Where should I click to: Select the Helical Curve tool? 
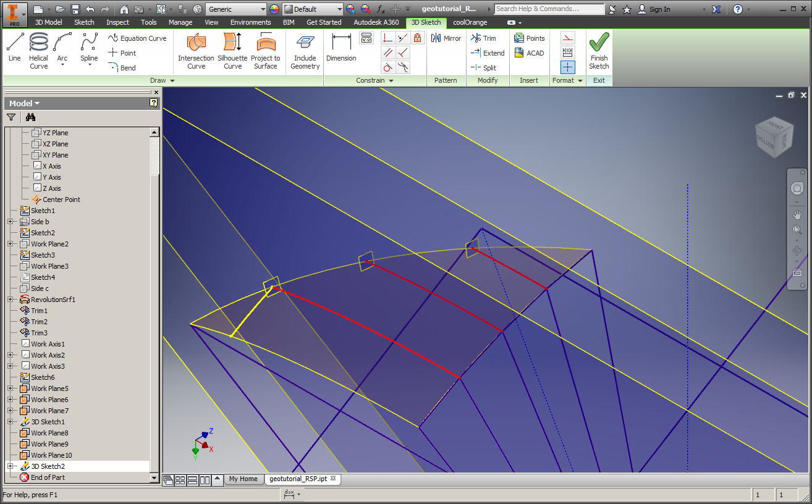(38, 51)
